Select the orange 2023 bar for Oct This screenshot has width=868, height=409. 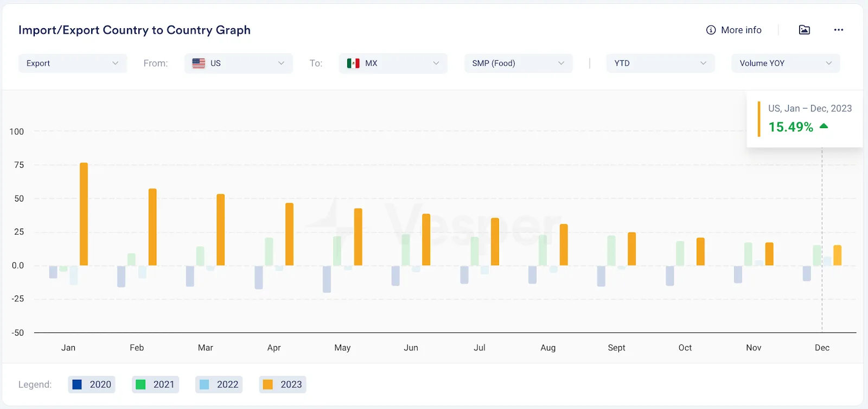tap(700, 251)
